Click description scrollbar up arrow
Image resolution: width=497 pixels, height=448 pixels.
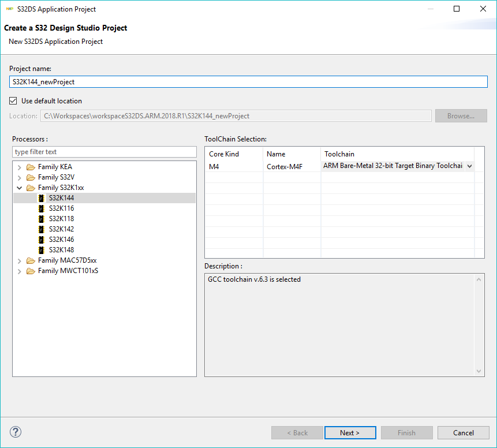pos(479,279)
